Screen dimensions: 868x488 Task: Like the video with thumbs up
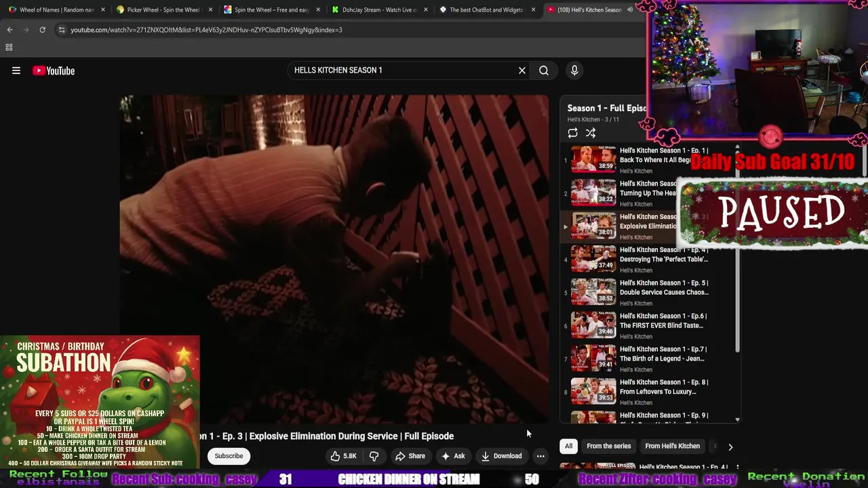tap(343, 456)
